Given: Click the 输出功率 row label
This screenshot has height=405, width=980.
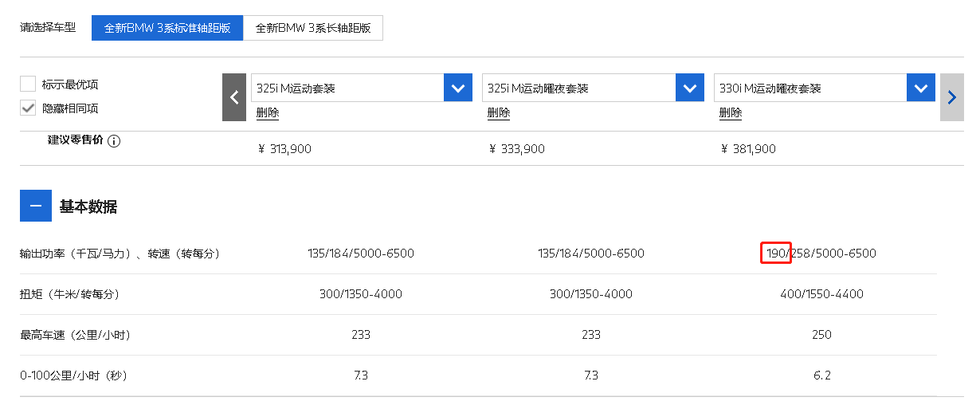Looking at the screenshot, I should pyautogui.click(x=120, y=254).
